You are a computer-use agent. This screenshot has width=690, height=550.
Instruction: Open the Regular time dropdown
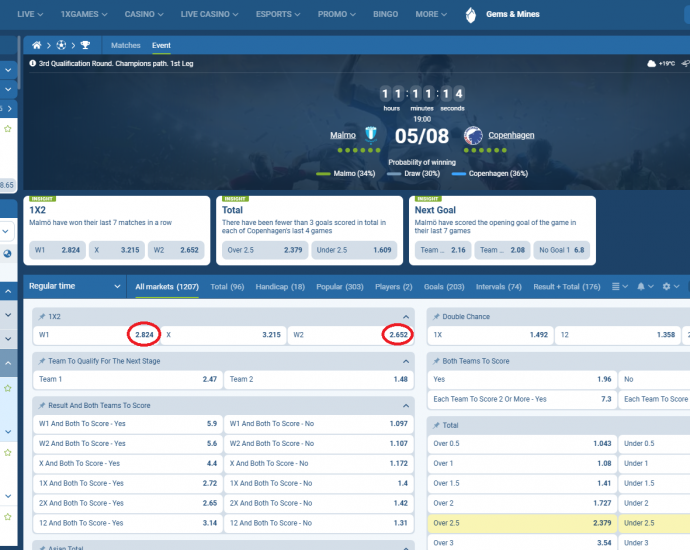tap(74, 286)
